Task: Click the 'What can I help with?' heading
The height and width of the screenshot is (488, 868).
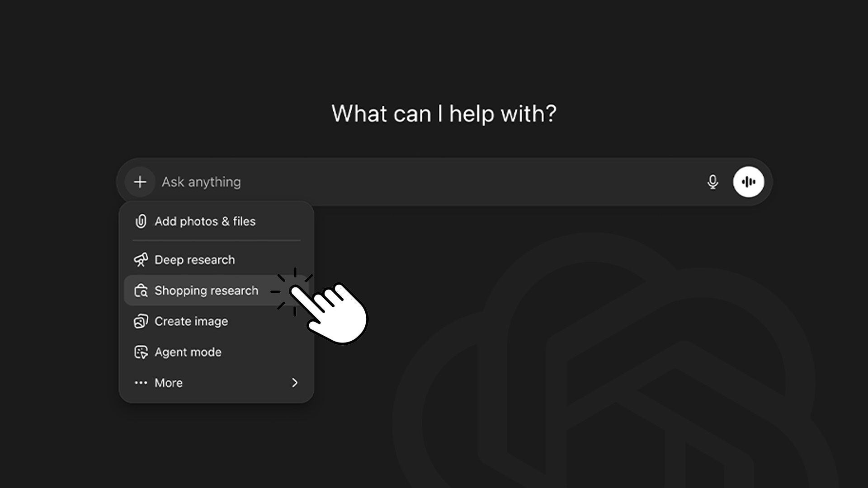Action: pos(443,113)
